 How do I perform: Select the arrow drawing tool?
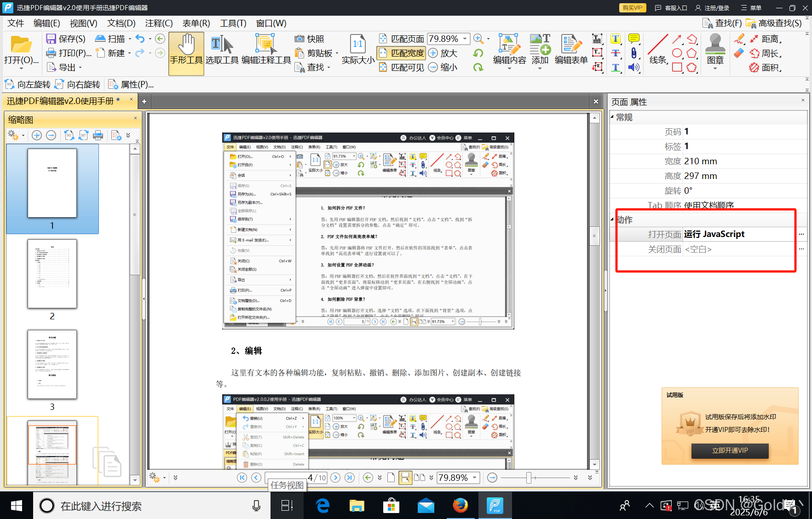coord(677,39)
